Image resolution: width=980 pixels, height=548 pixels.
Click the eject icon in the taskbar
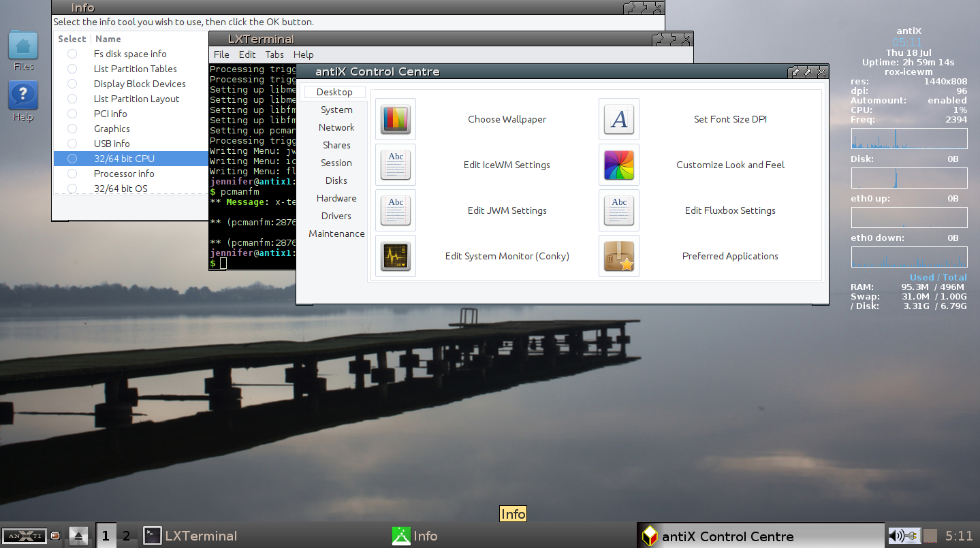click(x=79, y=536)
